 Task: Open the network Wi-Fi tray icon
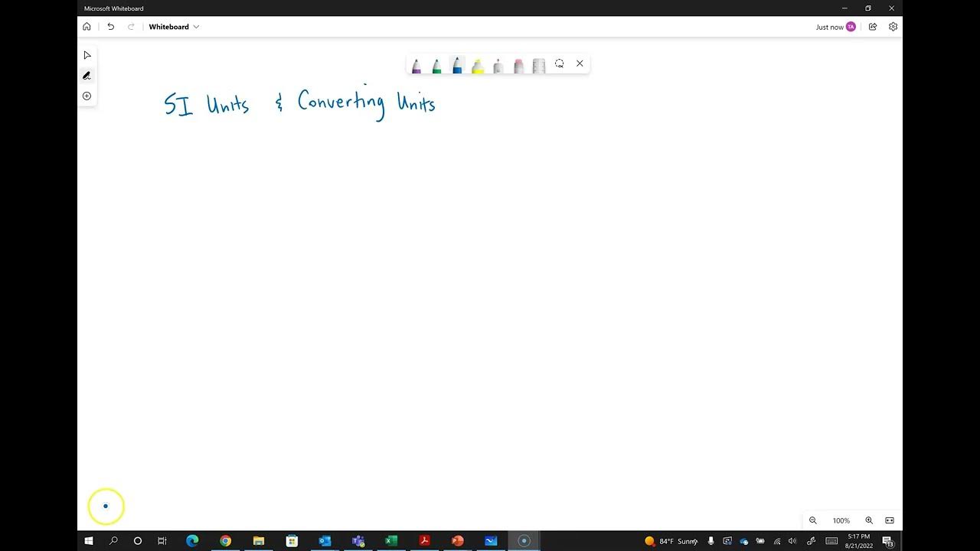point(777,541)
